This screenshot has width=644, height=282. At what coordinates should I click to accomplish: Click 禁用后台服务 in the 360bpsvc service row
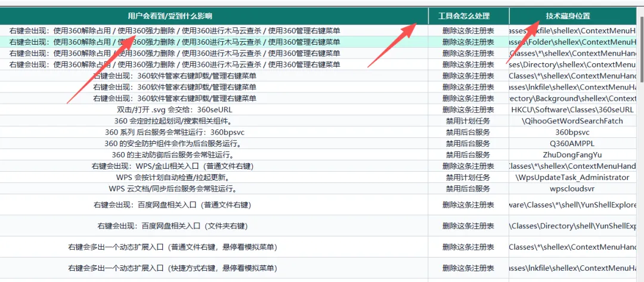click(x=468, y=132)
